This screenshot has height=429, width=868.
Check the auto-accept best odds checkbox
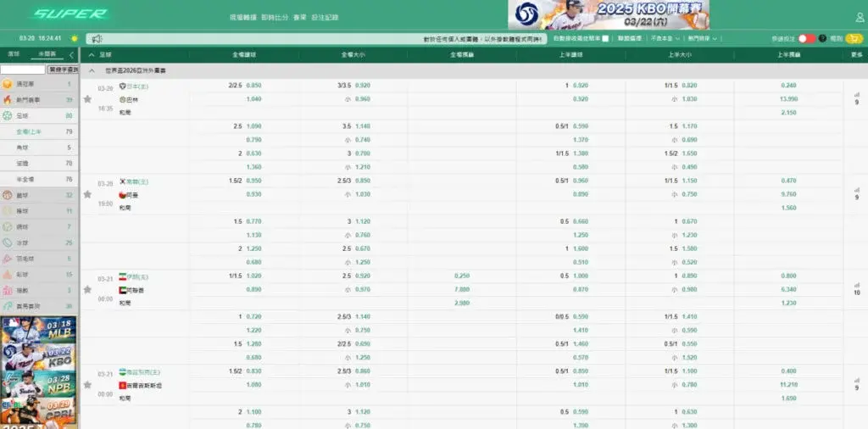[x=604, y=38]
